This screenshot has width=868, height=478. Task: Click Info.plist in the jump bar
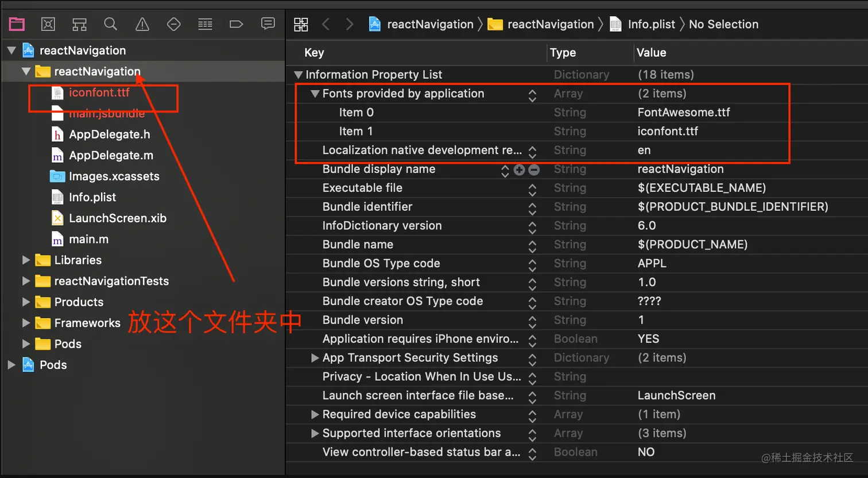tap(642, 24)
